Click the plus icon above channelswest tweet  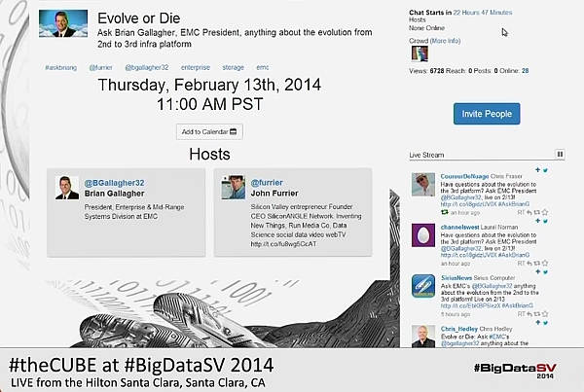click(537, 221)
